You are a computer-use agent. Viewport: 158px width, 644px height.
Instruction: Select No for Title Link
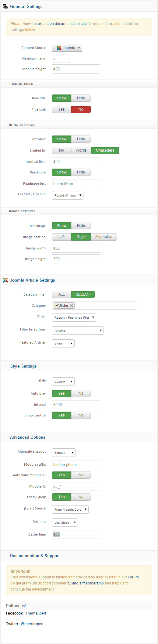click(x=81, y=109)
